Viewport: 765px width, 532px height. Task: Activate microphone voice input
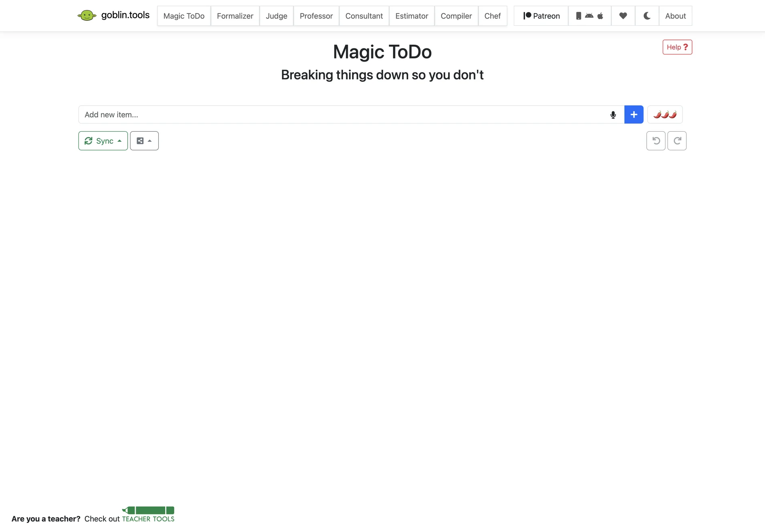pos(613,115)
